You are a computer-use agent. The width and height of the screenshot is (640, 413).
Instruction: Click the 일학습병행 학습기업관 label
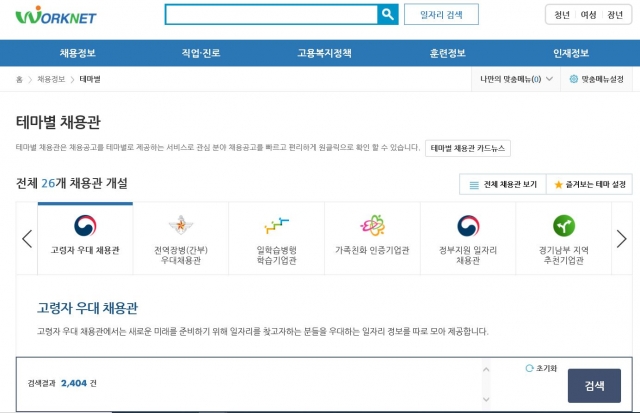tap(276, 255)
